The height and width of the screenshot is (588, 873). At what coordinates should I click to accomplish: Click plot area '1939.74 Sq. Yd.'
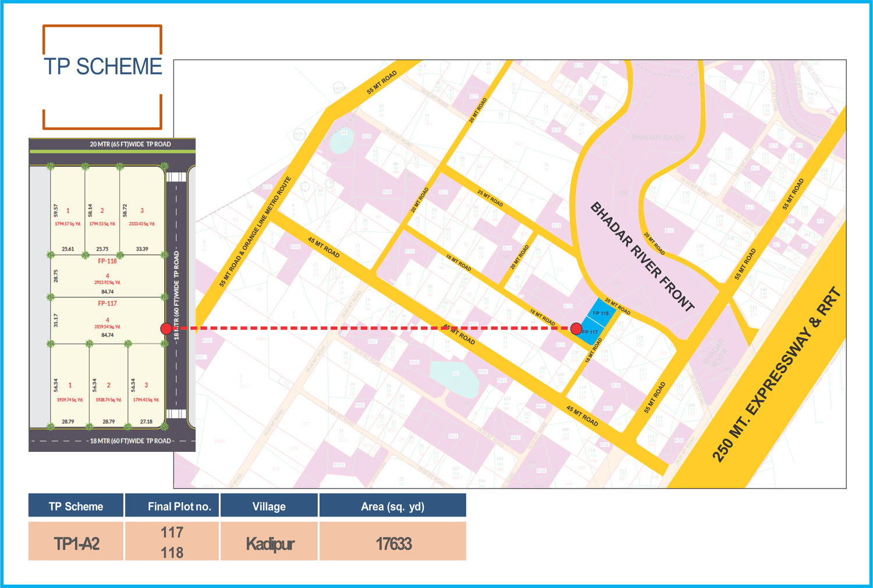tap(70, 400)
